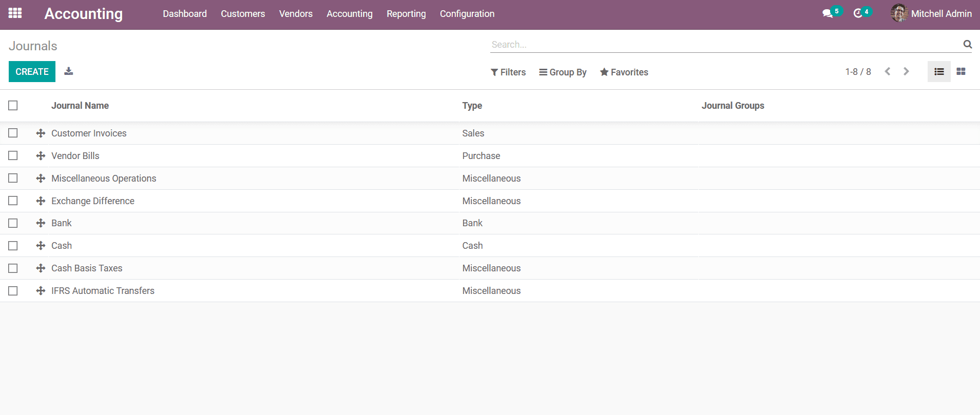The height and width of the screenshot is (415, 980).
Task: Click the search magnifier icon
Action: coord(968,45)
